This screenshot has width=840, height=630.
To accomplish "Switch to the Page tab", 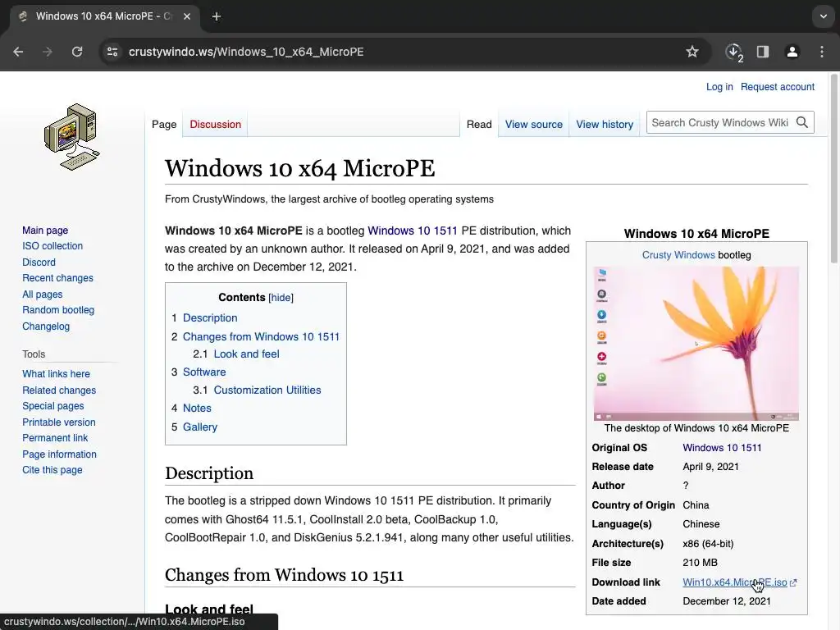I will coord(164,125).
